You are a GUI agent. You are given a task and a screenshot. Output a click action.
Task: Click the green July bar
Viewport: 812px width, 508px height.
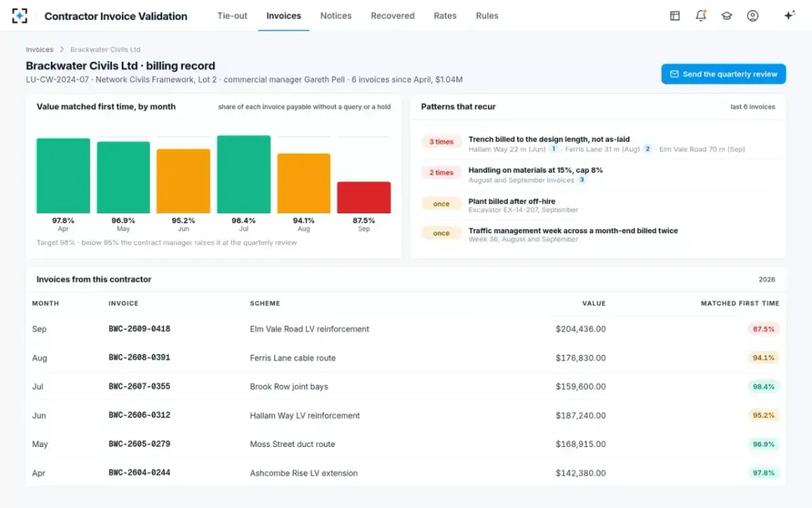point(244,175)
